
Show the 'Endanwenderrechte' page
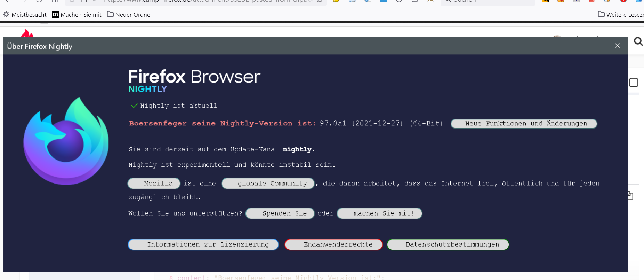333,244
